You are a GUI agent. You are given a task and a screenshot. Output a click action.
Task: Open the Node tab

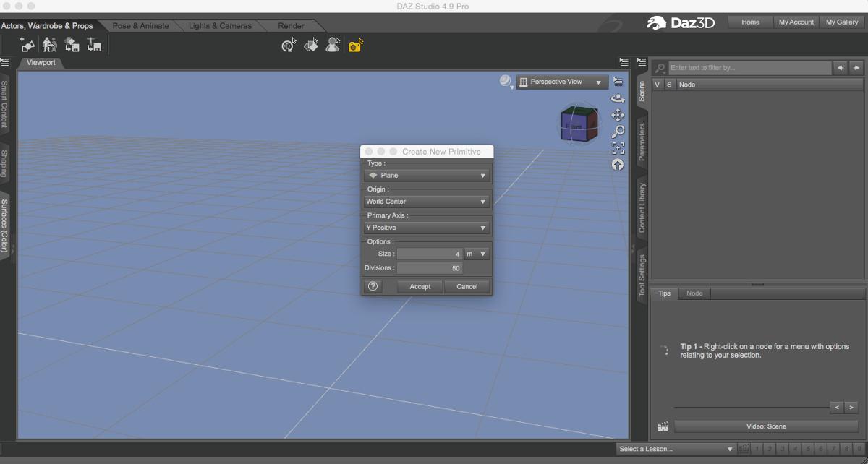pyautogui.click(x=694, y=293)
